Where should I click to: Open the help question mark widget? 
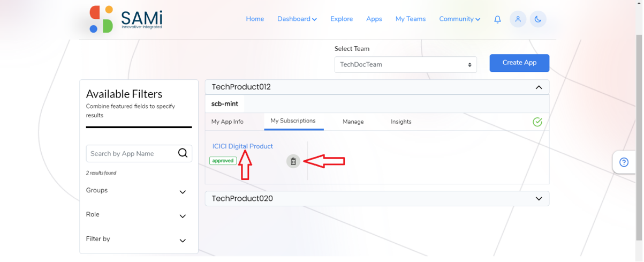click(x=624, y=162)
